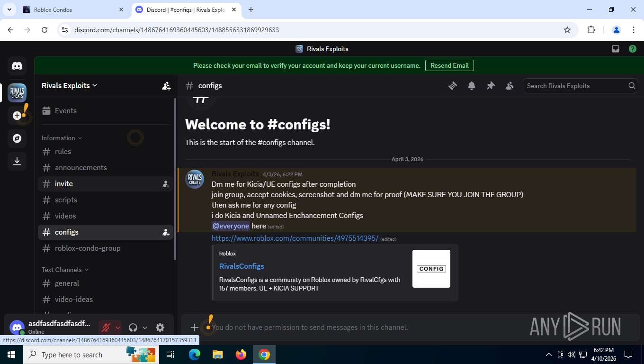
Task: Open File Explorer from the taskbar
Action: pyautogui.click(x=217, y=355)
